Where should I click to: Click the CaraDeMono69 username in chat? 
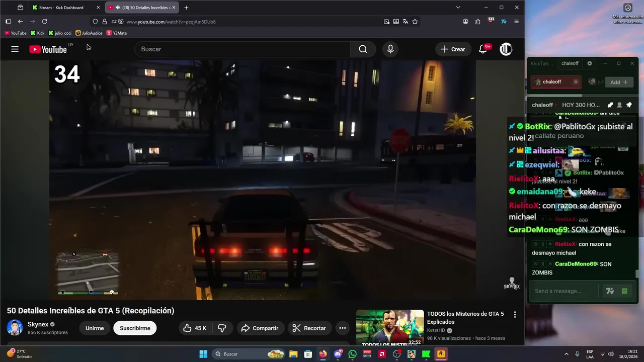pos(576,264)
